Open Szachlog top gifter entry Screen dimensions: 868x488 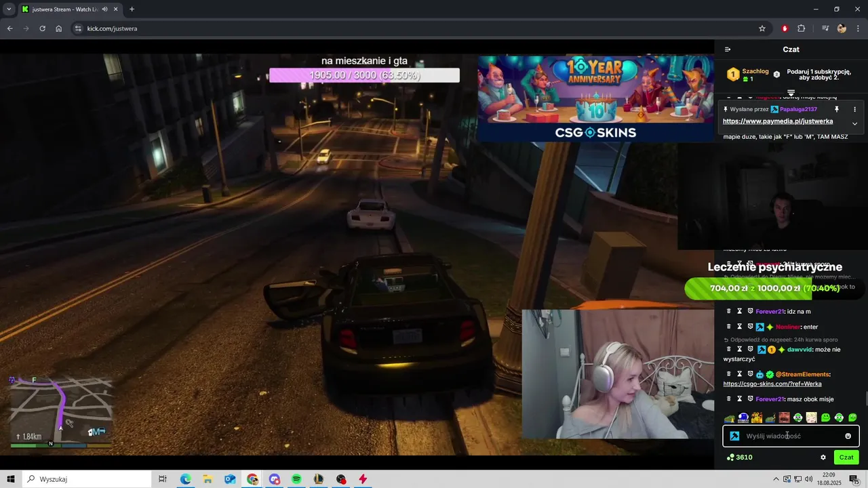coord(748,75)
